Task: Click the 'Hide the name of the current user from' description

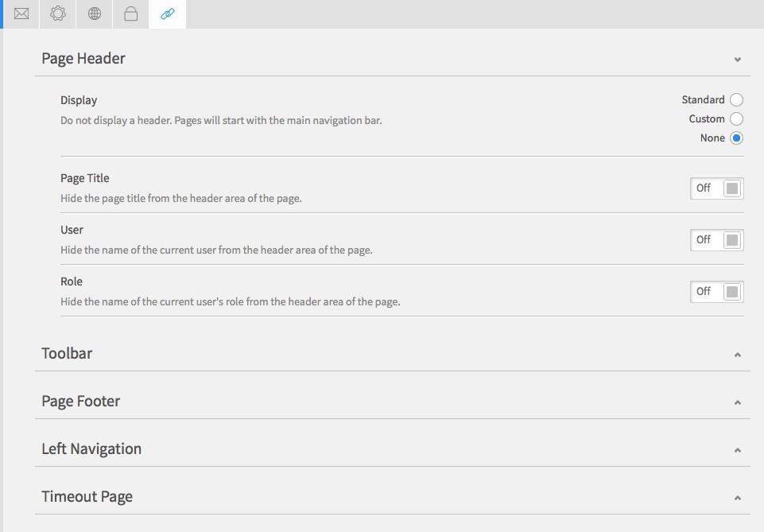Action: pos(216,250)
